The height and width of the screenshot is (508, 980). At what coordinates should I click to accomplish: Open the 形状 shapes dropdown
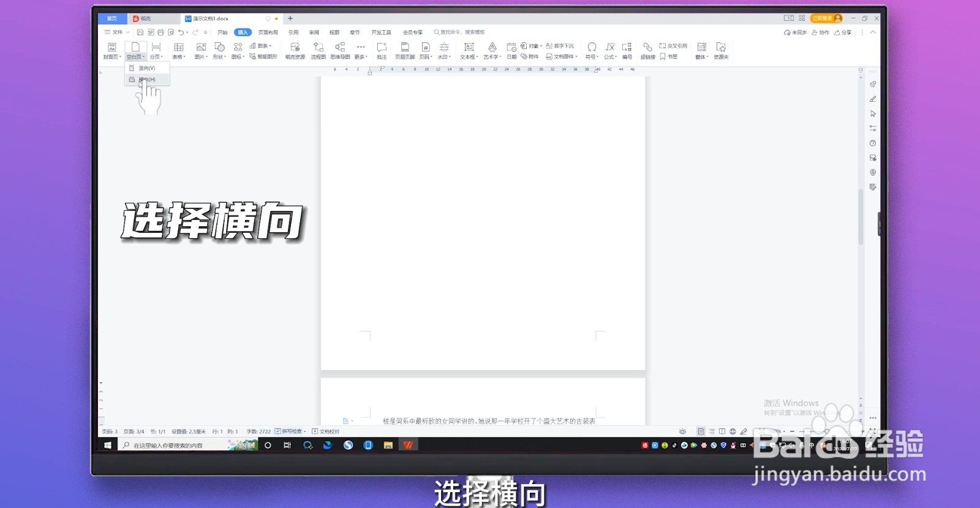point(219,51)
